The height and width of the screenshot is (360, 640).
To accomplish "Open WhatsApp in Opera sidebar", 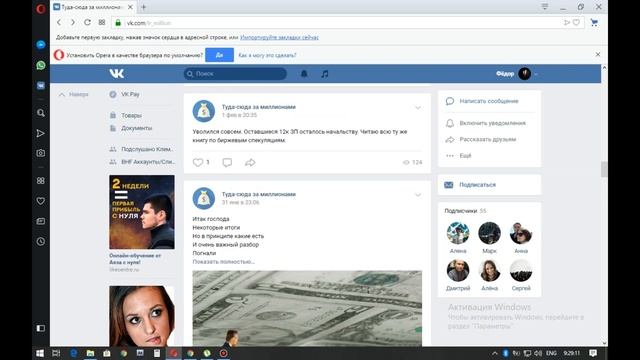I will click(41, 65).
